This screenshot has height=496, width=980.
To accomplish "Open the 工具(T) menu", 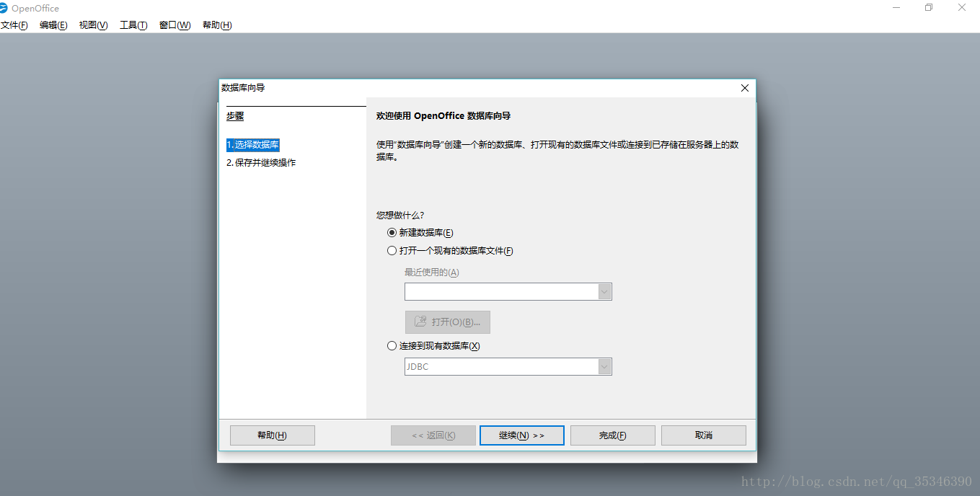I will tap(133, 25).
